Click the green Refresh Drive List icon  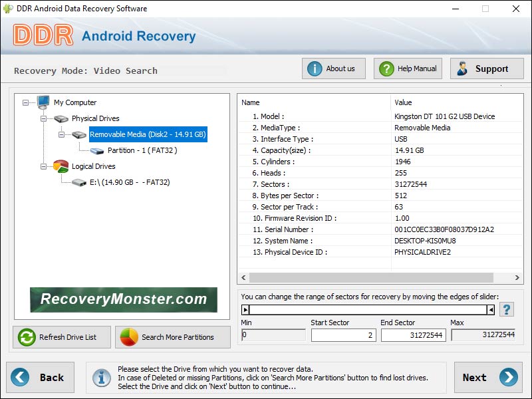coord(25,337)
